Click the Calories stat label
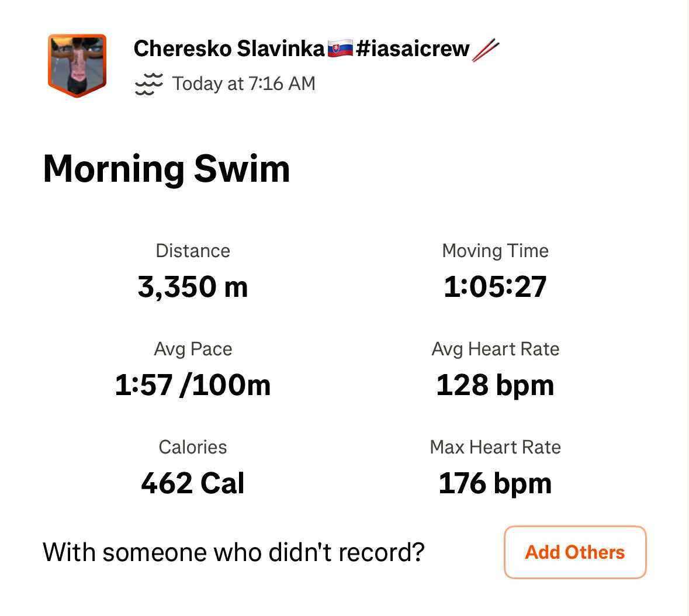The image size is (689, 616). click(x=193, y=447)
